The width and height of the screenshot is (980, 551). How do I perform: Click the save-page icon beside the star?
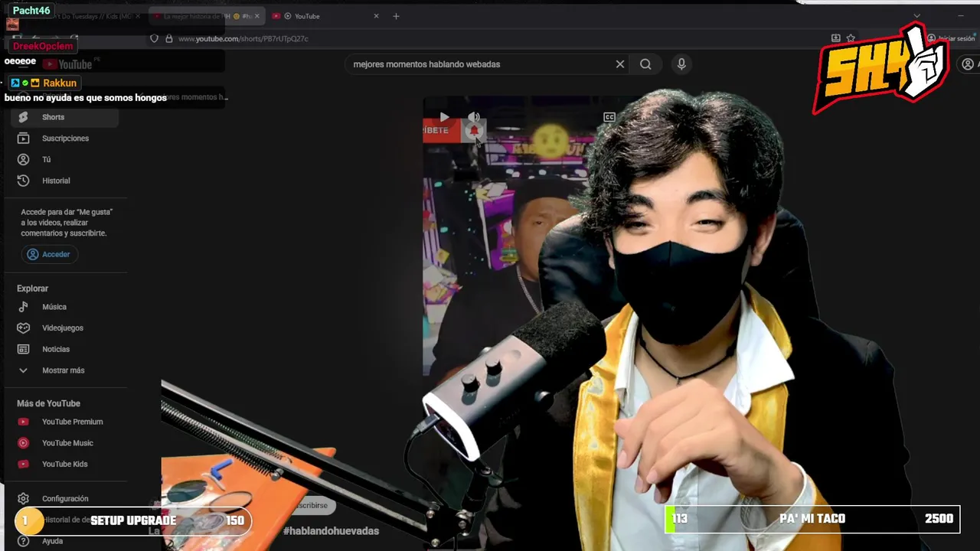coord(835,38)
